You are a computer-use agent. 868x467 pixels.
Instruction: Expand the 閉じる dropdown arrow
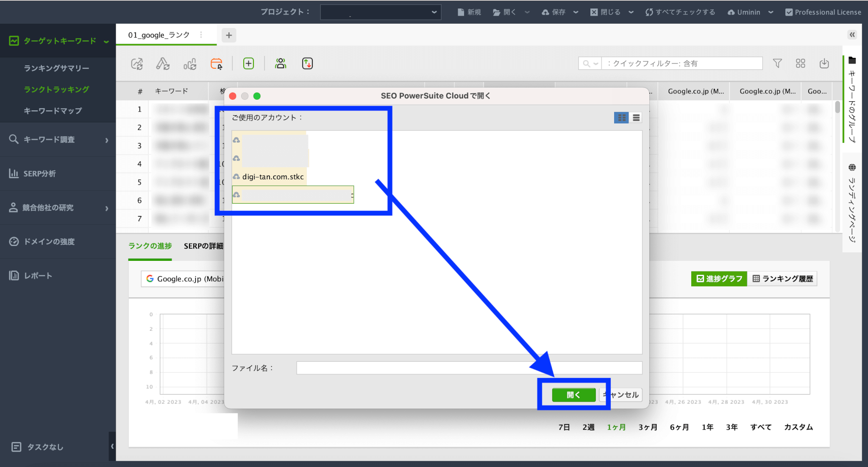coord(631,12)
